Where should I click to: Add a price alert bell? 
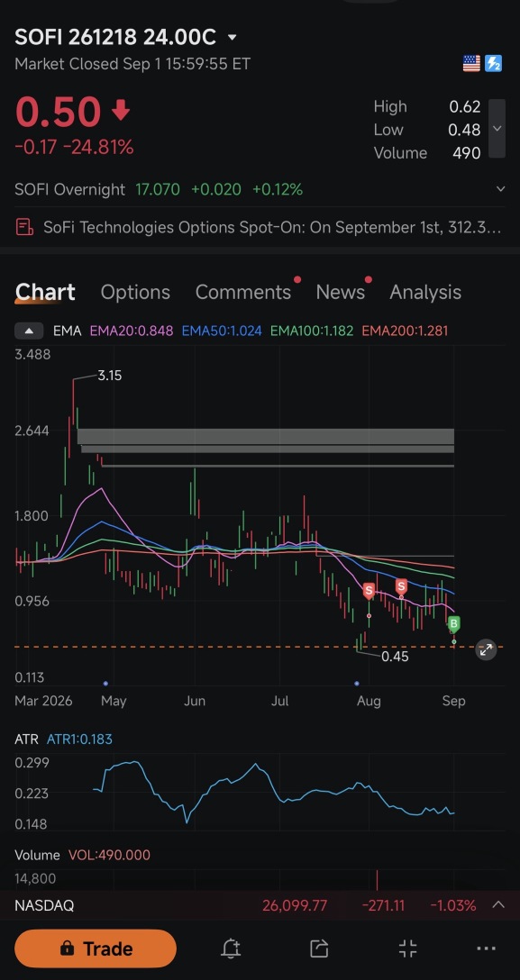[231, 948]
